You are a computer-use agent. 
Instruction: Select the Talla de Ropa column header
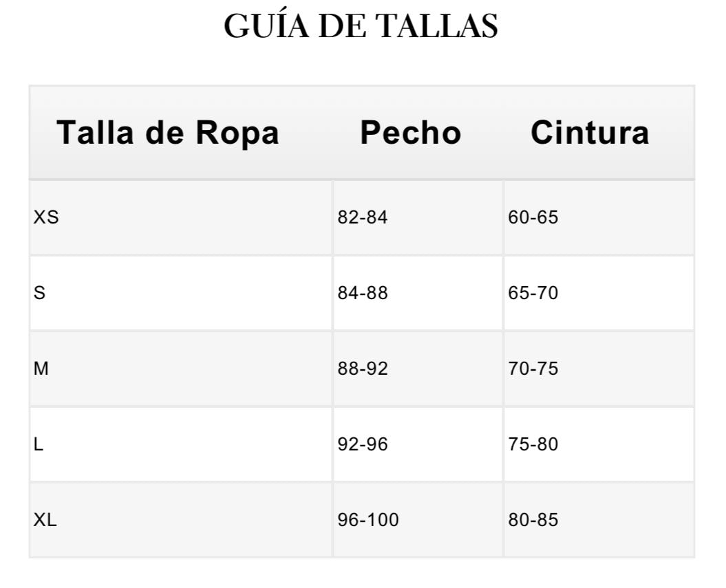(168, 132)
